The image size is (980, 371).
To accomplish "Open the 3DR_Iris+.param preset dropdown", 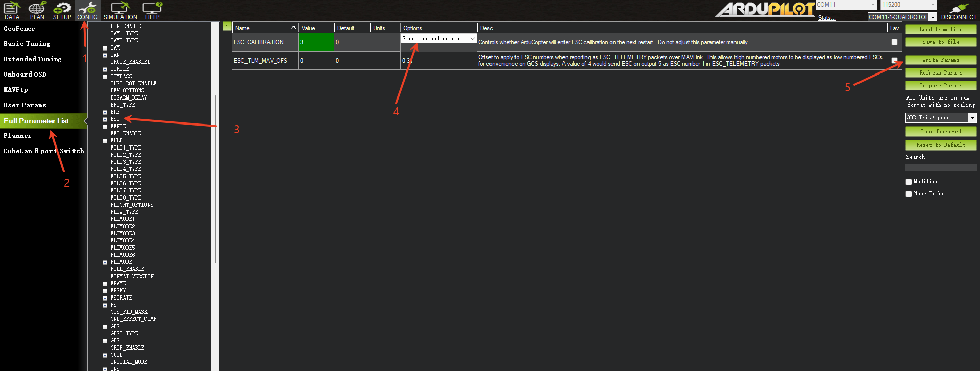I will coord(972,118).
